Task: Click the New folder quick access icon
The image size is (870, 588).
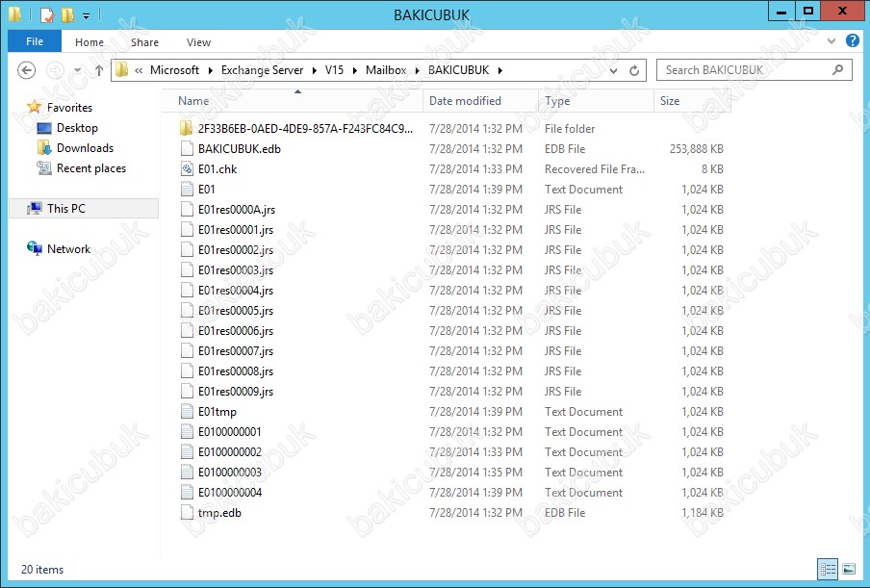Action: [x=67, y=14]
